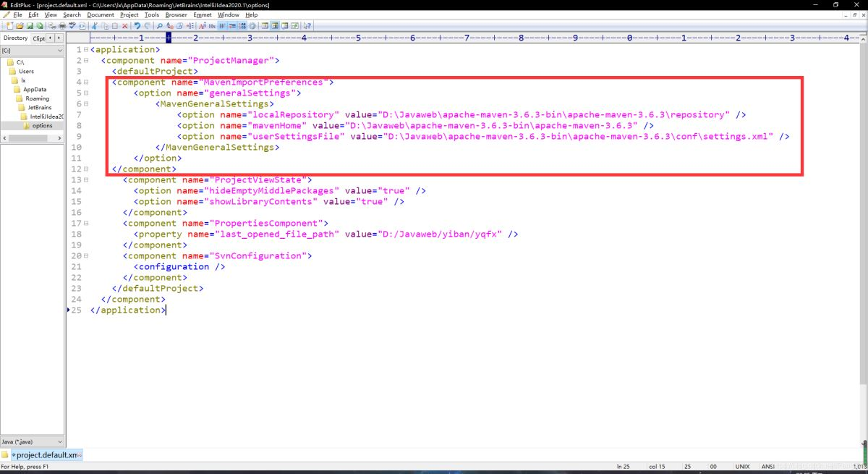Click the Print printer icon
Viewport: 868px width, 474px height.
point(62,26)
